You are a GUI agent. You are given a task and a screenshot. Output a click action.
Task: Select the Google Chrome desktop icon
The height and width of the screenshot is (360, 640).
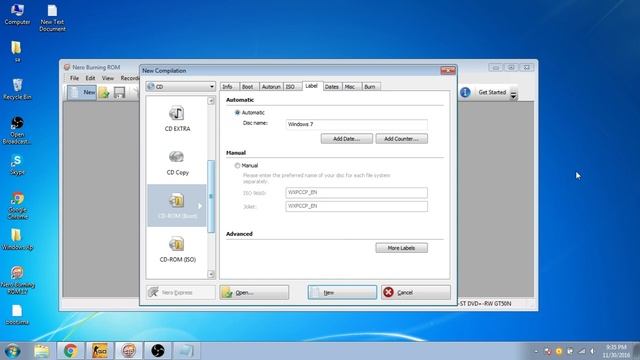(17, 205)
